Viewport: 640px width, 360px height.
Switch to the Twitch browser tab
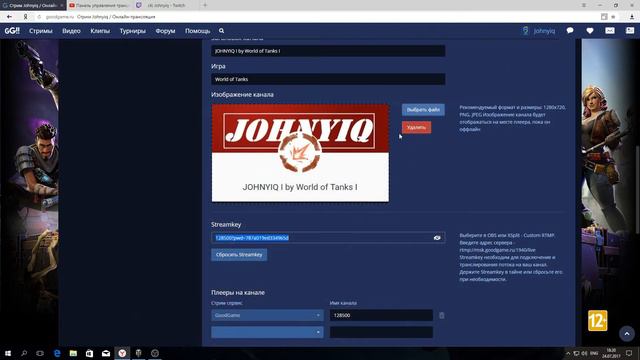(x=165, y=5)
